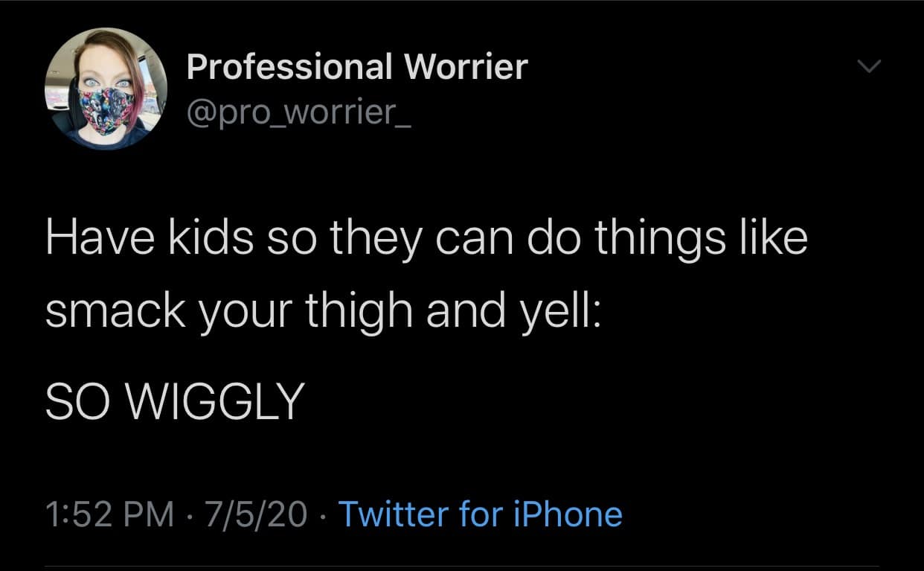This screenshot has width=924, height=571.
Task: Tap the first line starting with Have kids
Action: point(426,240)
